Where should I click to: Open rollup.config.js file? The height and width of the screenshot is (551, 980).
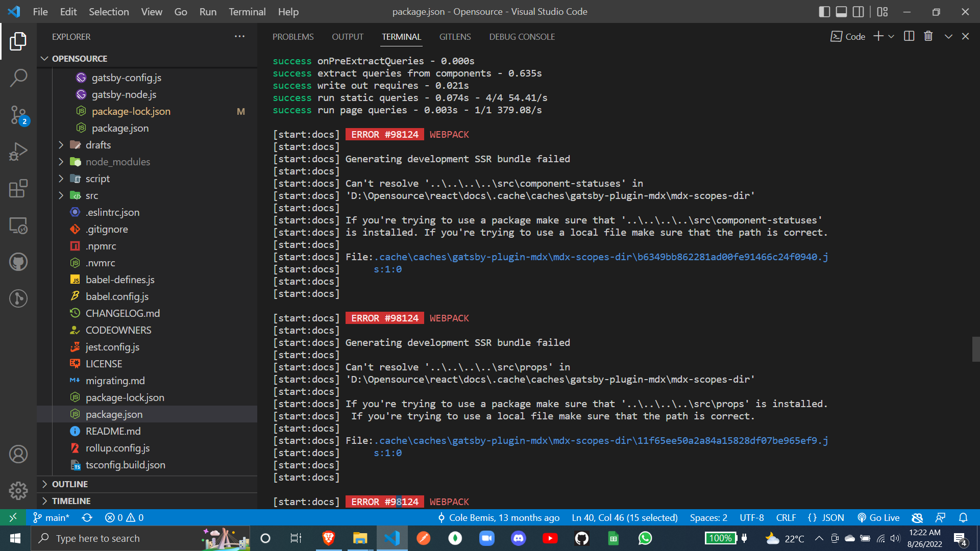pyautogui.click(x=117, y=448)
